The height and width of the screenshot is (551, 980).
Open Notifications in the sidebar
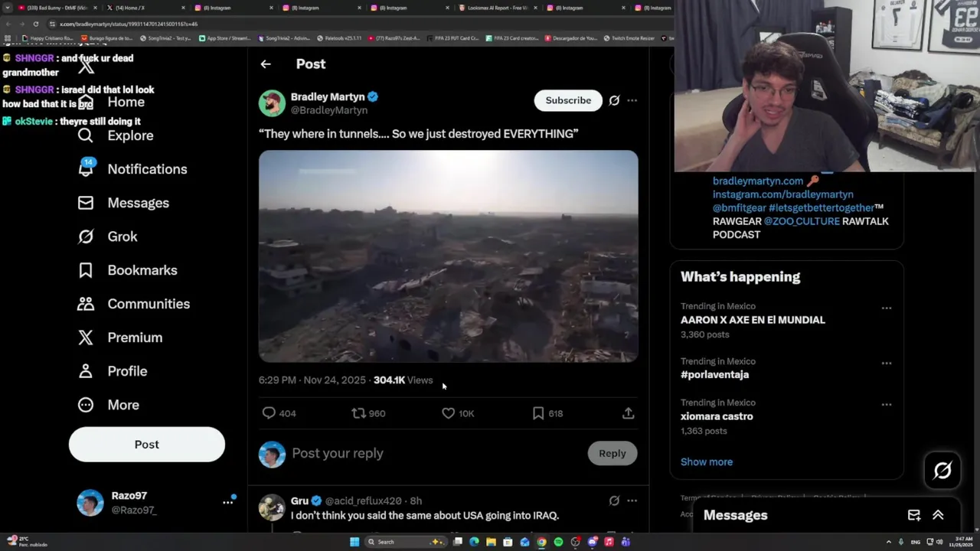point(86,169)
